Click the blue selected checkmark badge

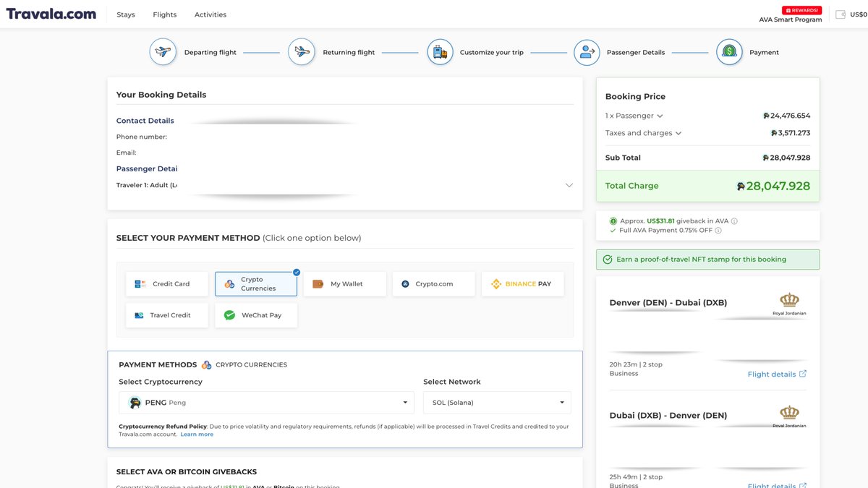coord(297,273)
